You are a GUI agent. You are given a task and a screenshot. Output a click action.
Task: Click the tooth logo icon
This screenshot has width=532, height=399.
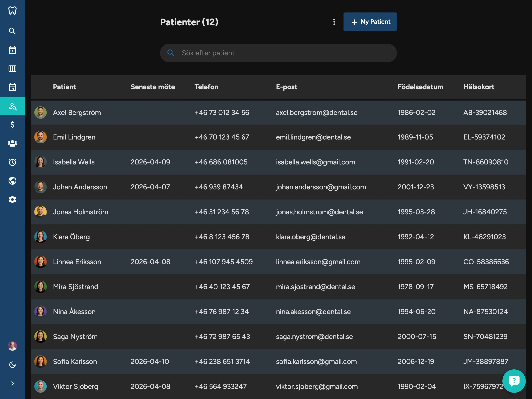pos(12,10)
